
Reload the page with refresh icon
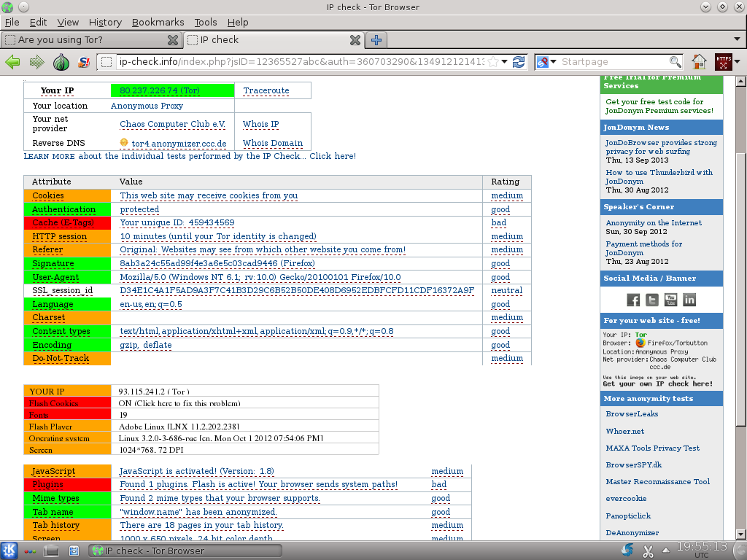click(519, 62)
